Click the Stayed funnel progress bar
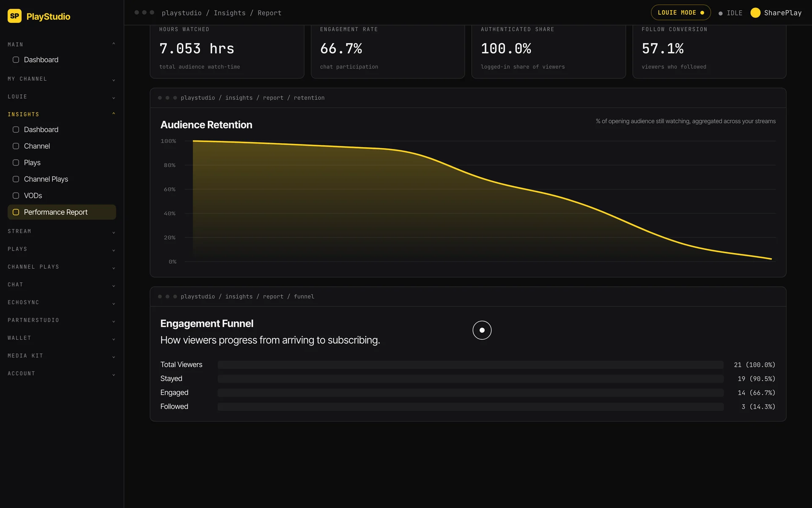 [470, 379]
